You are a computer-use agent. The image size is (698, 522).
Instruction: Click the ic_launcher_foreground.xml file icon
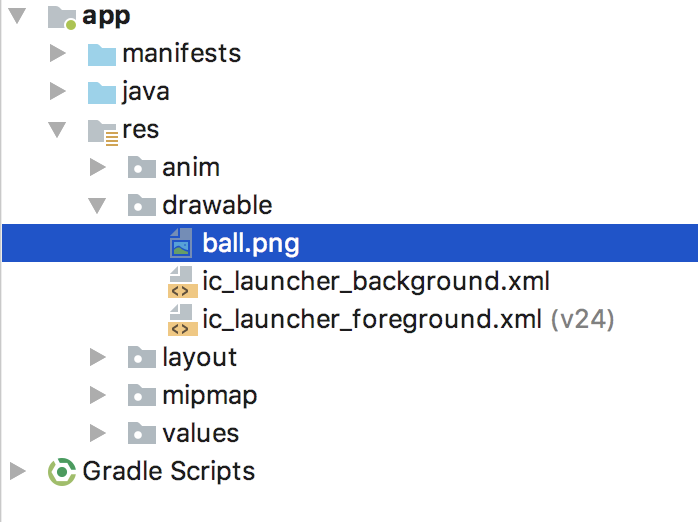point(183,320)
